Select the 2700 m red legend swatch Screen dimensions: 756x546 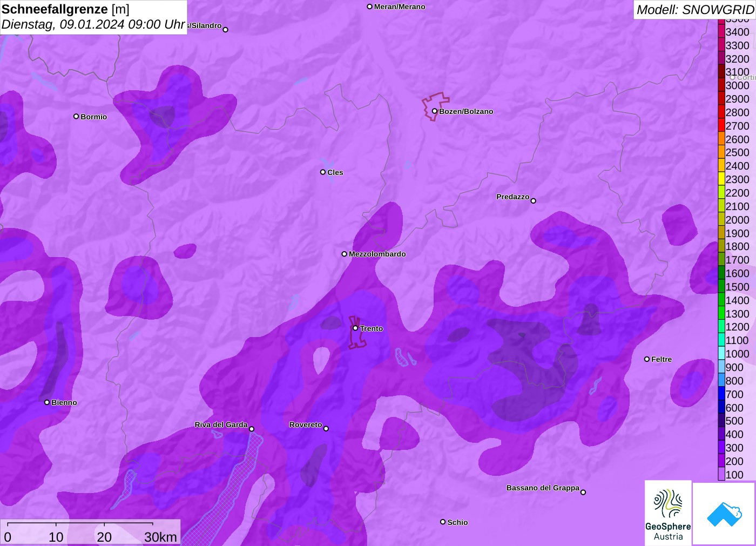[x=721, y=126]
